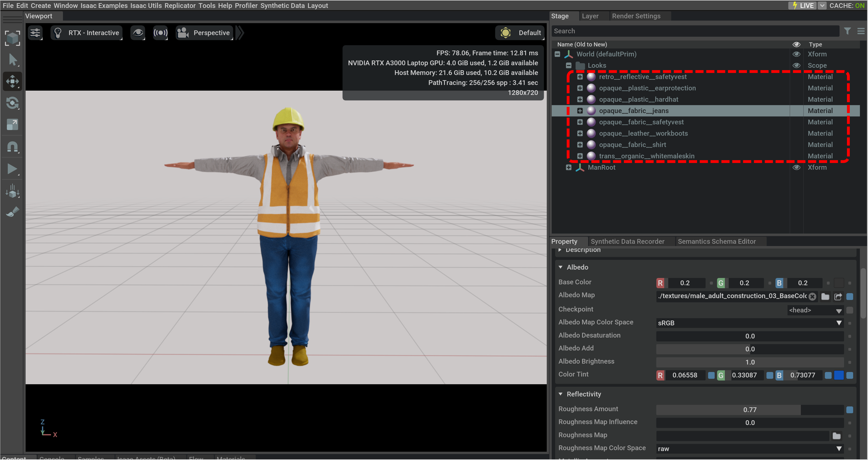
Task: Select the Move gizmo tool
Action: [x=12, y=81]
